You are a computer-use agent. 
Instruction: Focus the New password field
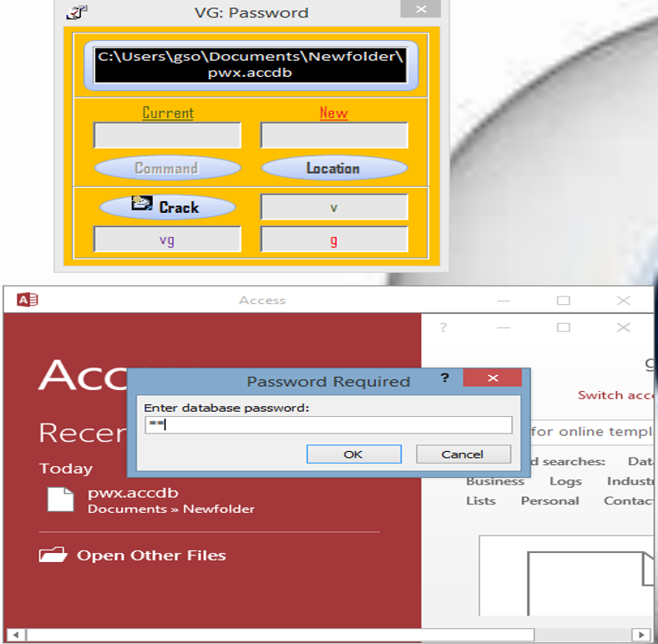click(334, 135)
